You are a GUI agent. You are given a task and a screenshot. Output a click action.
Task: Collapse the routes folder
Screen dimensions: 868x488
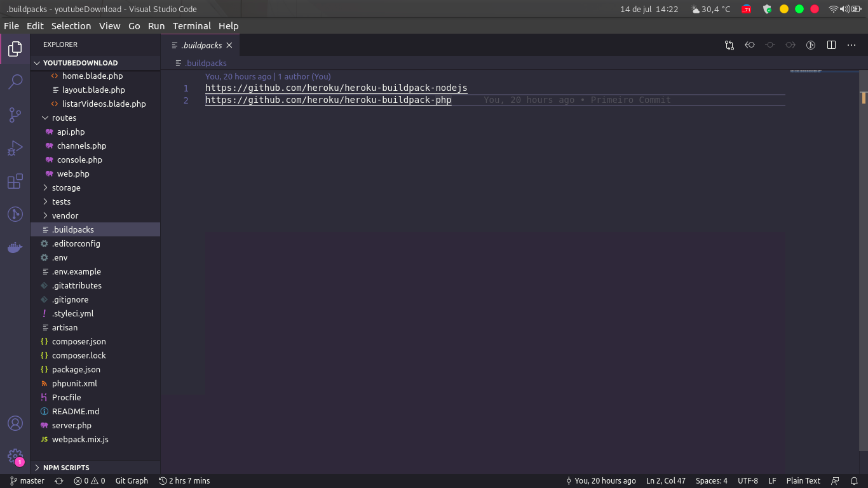click(x=95, y=118)
